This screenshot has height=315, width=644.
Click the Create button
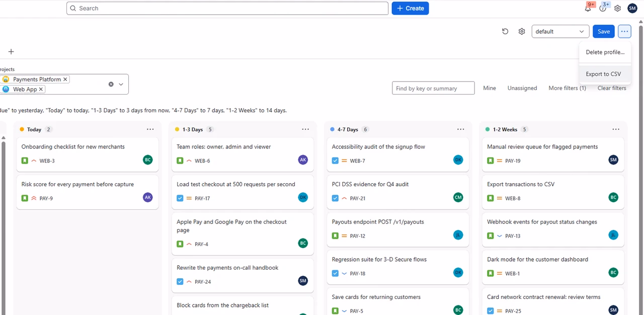point(410,8)
